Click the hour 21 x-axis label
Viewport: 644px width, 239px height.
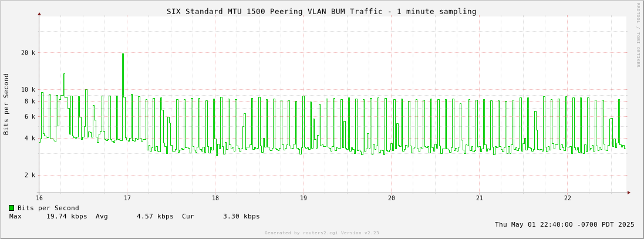click(x=479, y=198)
